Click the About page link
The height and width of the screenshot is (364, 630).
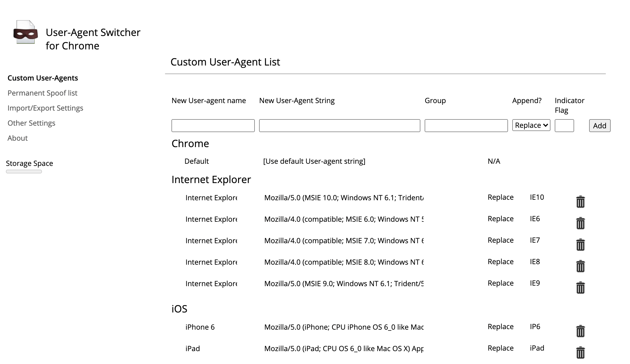[17, 138]
